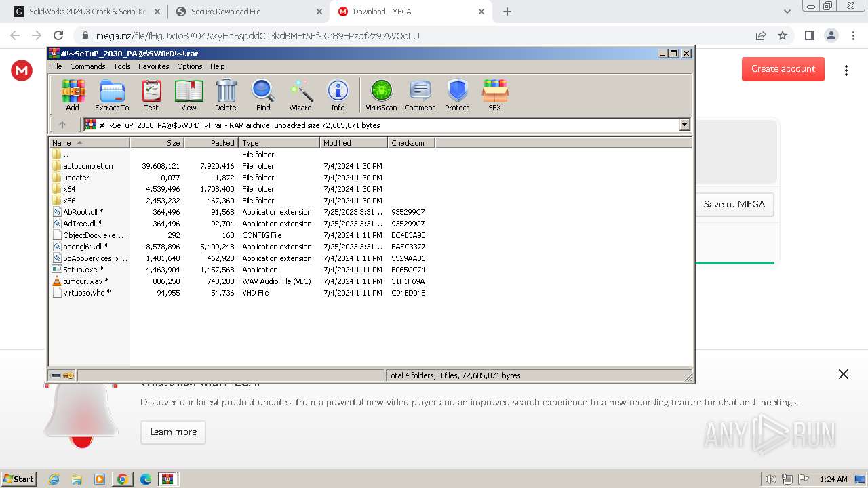
Task: Open the Windows Start menu
Action: [x=19, y=479]
